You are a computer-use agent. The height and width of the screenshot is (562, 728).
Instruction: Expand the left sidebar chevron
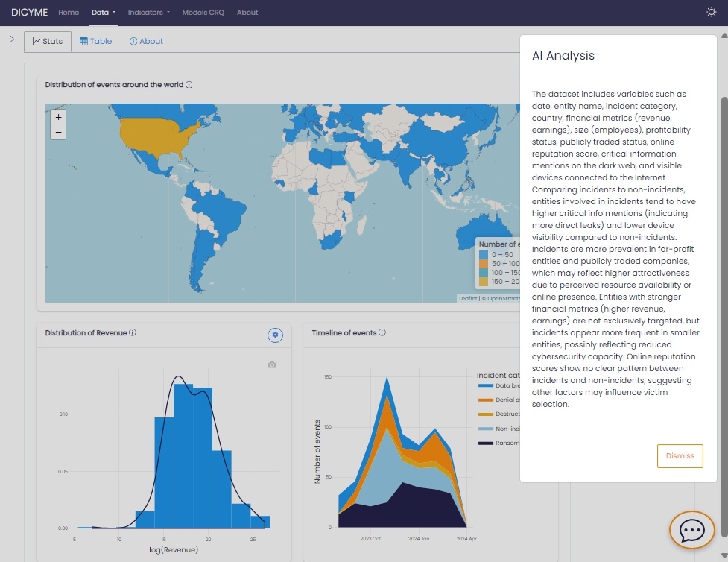(12, 39)
